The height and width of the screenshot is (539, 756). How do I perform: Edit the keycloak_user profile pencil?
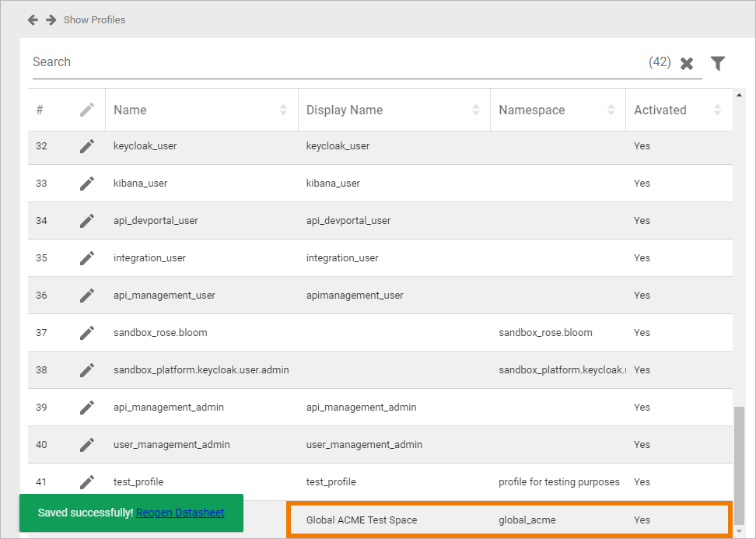point(87,146)
